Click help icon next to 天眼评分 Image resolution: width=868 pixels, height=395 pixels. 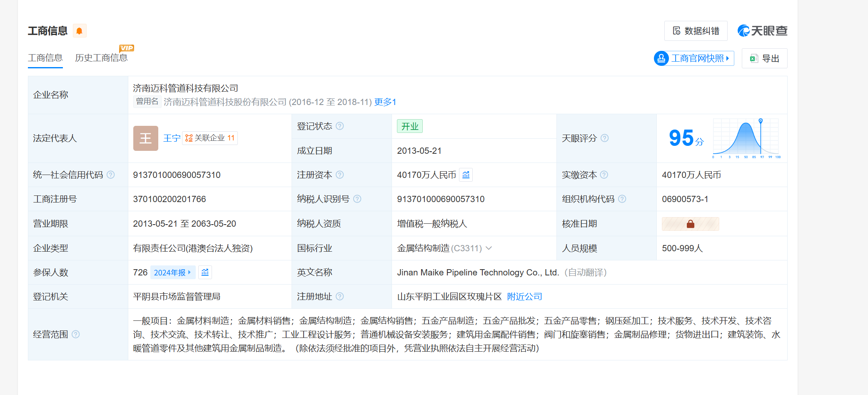click(605, 138)
